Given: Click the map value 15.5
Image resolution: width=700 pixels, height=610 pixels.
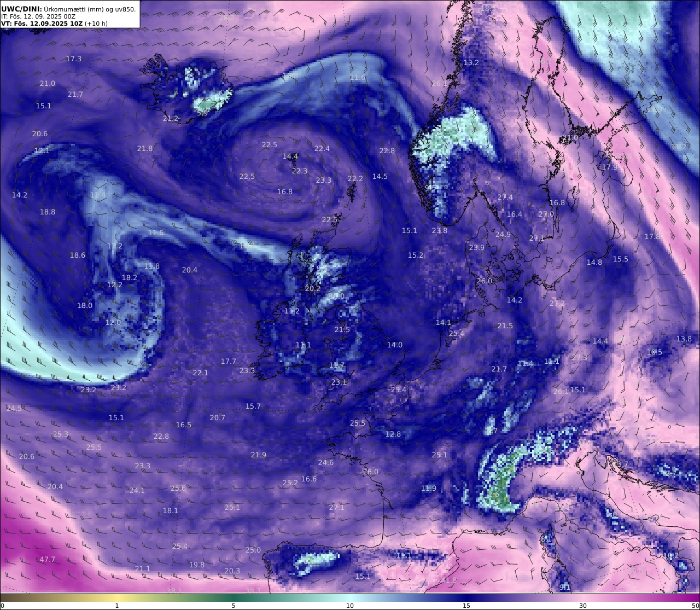Looking at the screenshot, I should 621,259.
